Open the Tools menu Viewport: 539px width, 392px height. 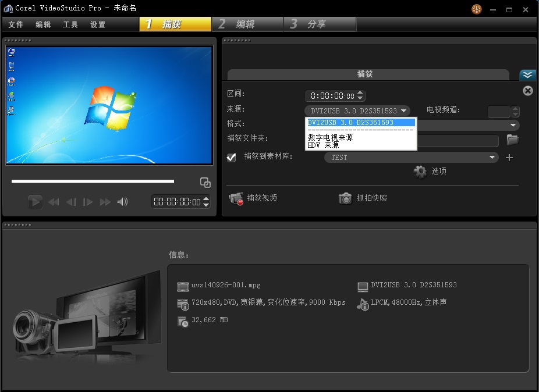pyautogui.click(x=70, y=24)
